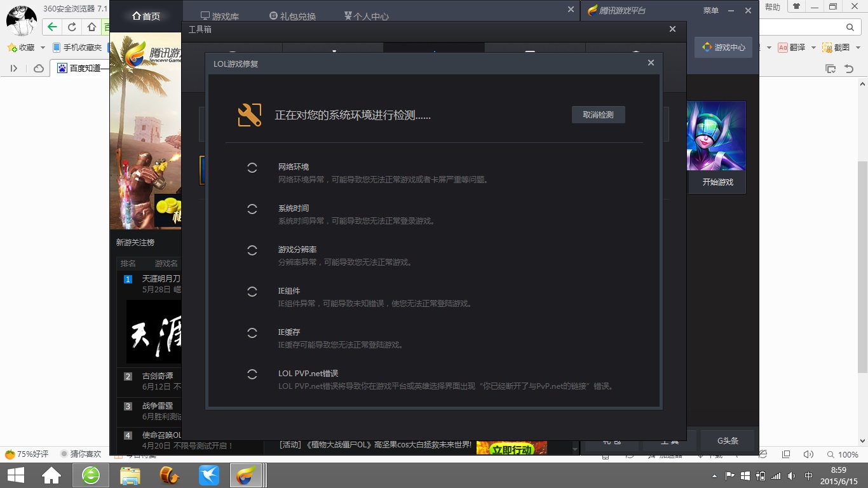Click the neon character game thumbnail
This screenshot has width=868, height=488.
[x=716, y=136]
